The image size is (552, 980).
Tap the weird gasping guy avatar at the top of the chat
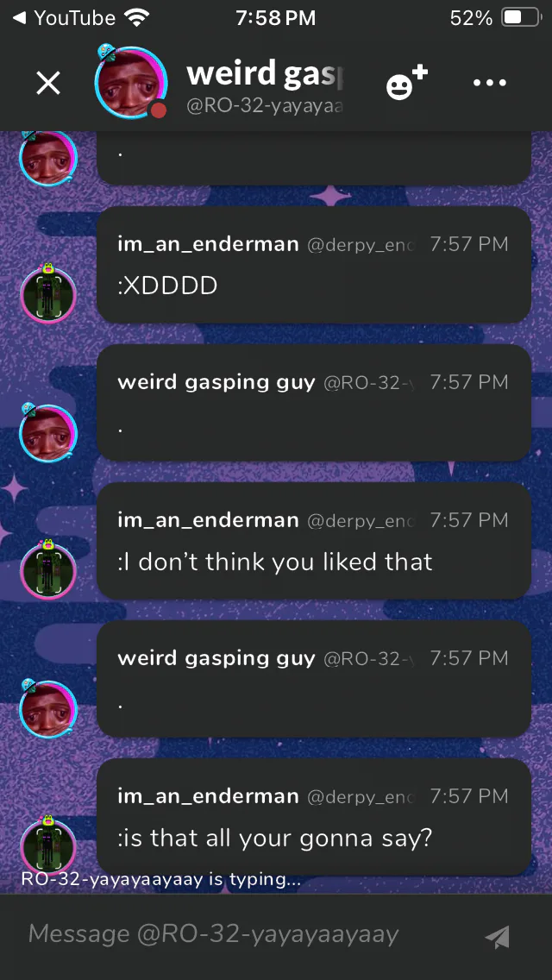[x=48, y=158]
